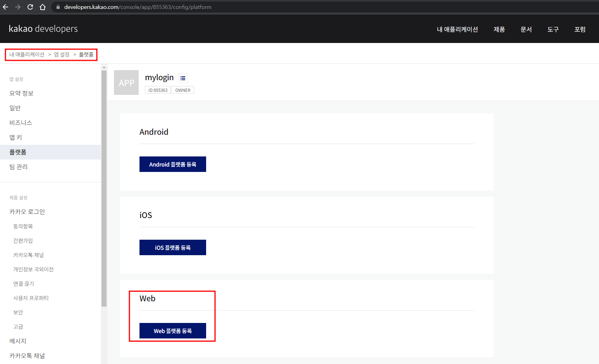The image size is (599, 364).
Task: Select 비즈니스 in sidebar
Action: pyautogui.click(x=50, y=123)
